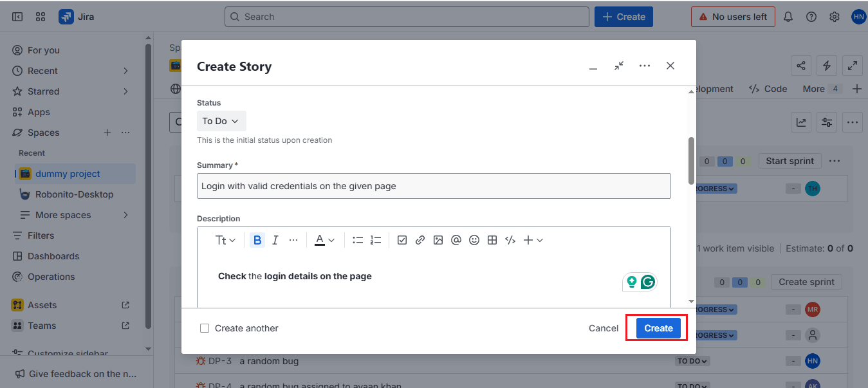Viewport: 868px width, 388px height.
Task: Open the text color picker
Action: [x=324, y=240]
